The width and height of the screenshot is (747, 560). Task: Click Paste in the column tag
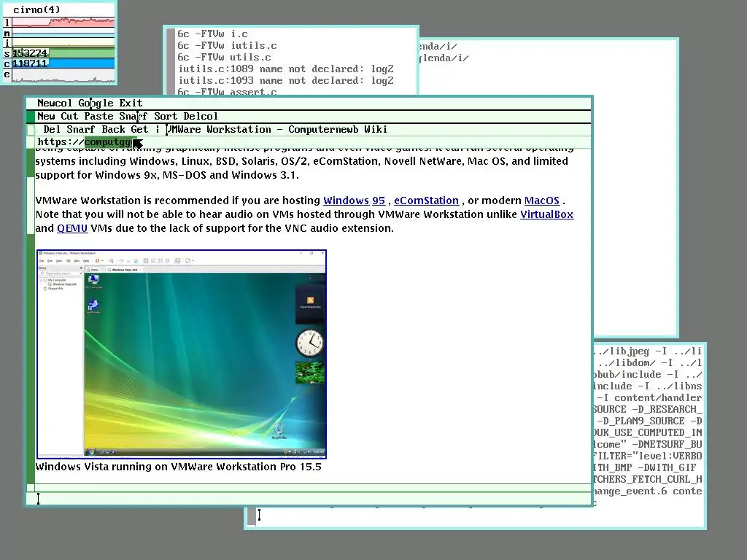click(x=98, y=116)
